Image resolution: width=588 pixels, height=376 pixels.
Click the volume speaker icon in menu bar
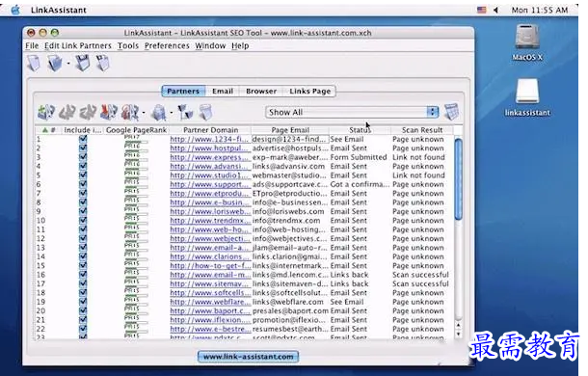tap(495, 11)
